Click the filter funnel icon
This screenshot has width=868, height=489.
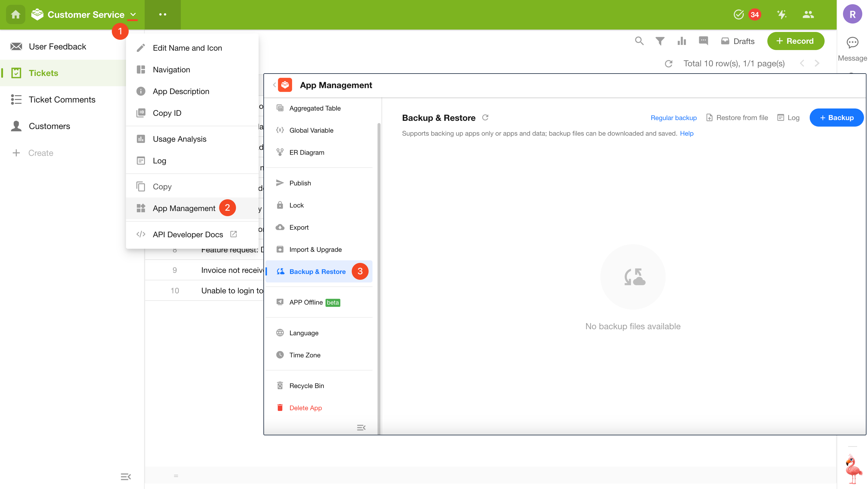[x=660, y=41]
